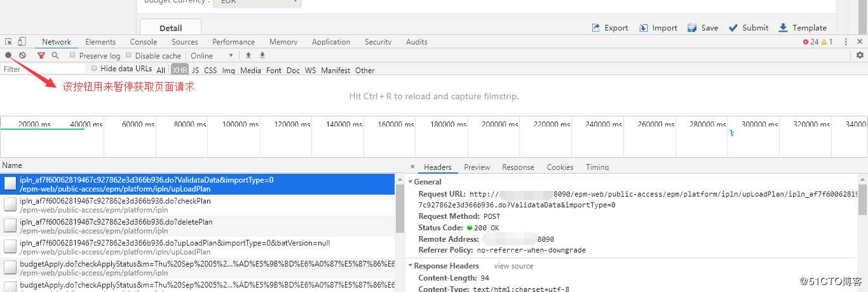Toggle the red filter funnel icon
Screen dimensions: 868x292
tap(41, 55)
